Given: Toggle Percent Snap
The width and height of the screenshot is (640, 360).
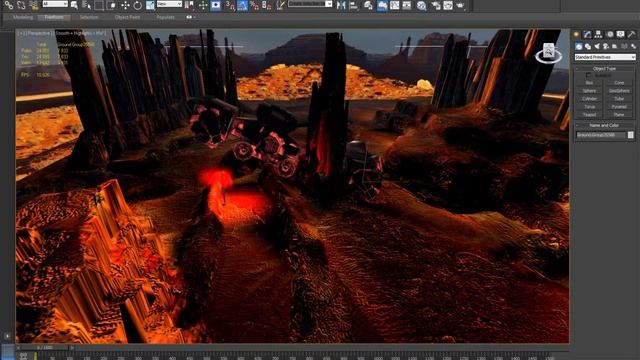Looking at the screenshot, I should (255, 5).
